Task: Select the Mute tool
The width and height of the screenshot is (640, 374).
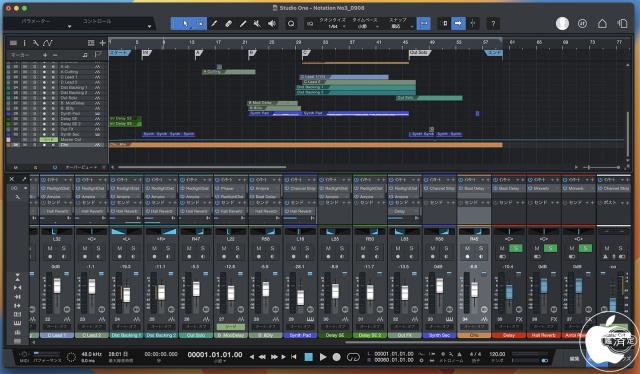Action: pos(257,24)
